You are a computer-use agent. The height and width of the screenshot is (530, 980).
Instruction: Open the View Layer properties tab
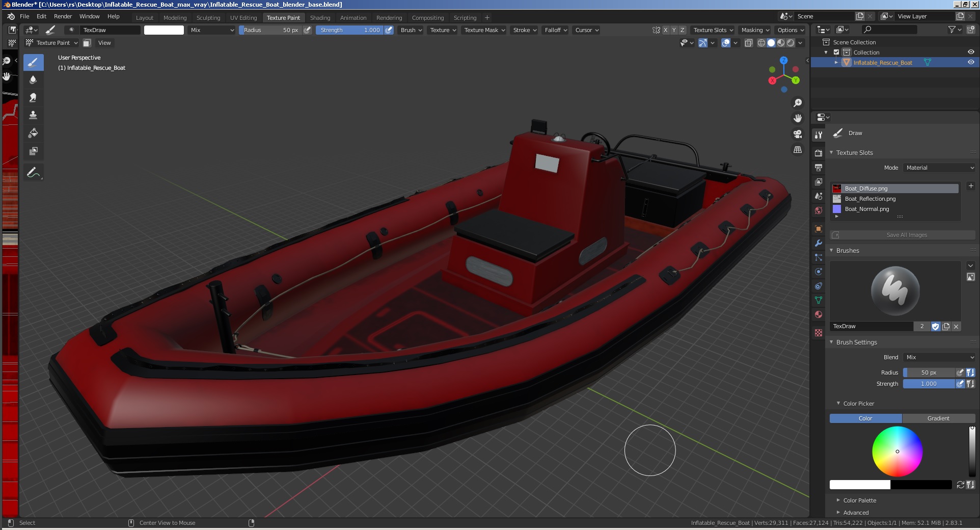819,181
